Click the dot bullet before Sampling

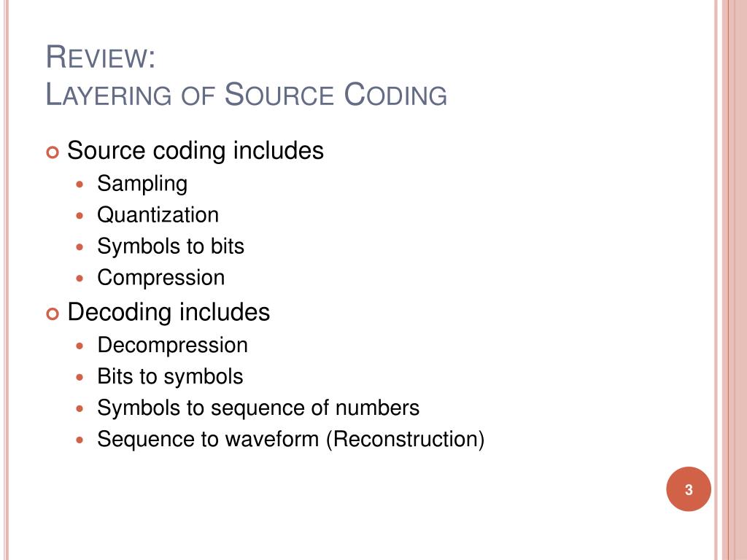coord(80,184)
